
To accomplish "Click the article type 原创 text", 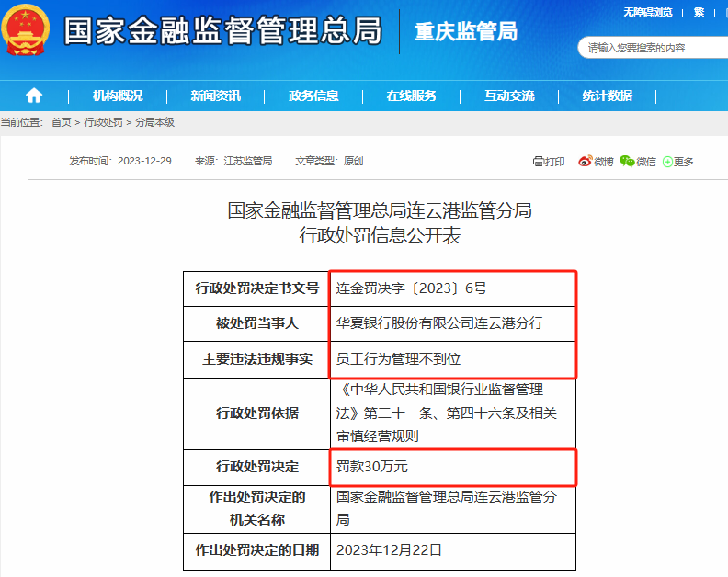I will click(353, 161).
